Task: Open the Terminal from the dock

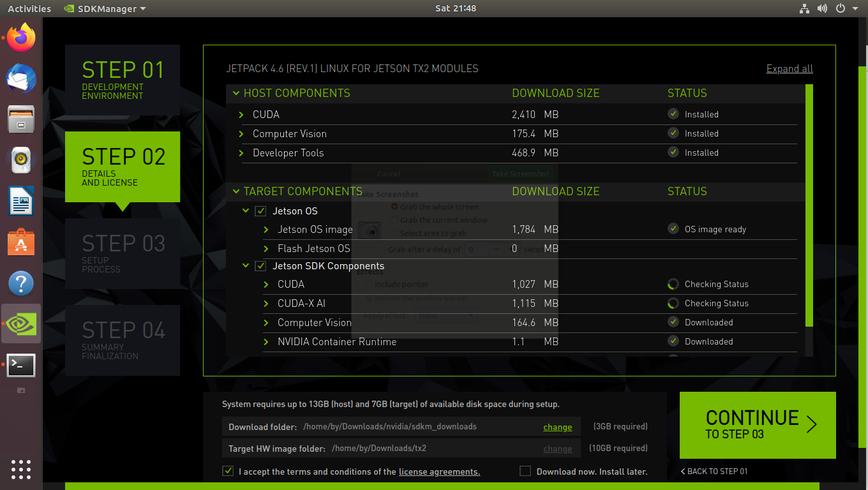Action: [x=21, y=365]
